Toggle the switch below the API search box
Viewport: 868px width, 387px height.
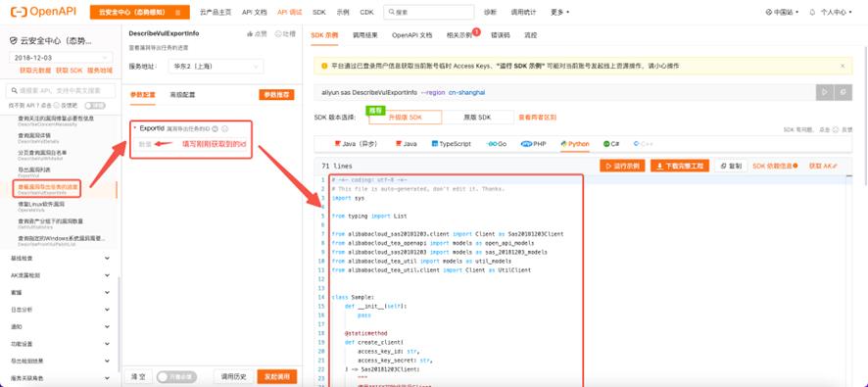tap(95, 105)
